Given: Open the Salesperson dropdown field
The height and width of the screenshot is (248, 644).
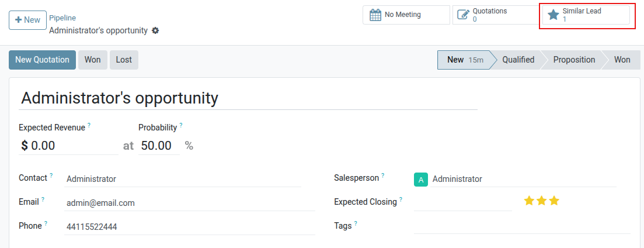Looking at the screenshot, I should tap(523, 180).
